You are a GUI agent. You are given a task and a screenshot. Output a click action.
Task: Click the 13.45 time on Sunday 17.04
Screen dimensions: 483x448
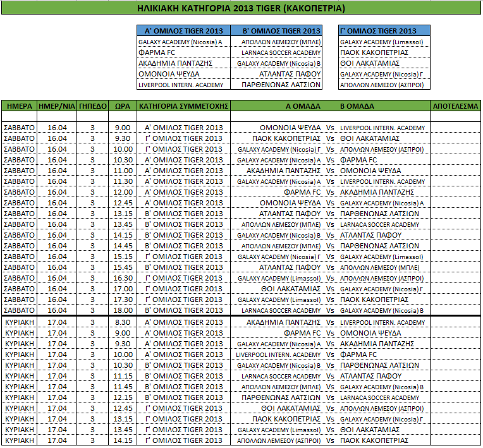coord(123,430)
